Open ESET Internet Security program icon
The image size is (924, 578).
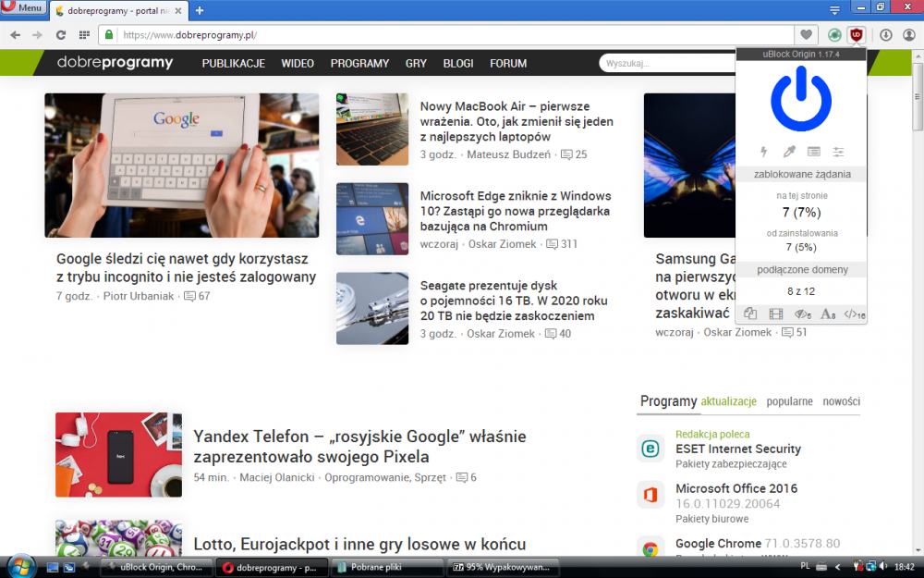click(650, 449)
